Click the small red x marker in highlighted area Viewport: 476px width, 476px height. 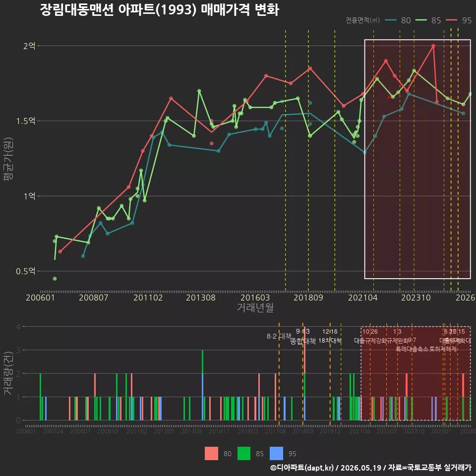point(389,97)
